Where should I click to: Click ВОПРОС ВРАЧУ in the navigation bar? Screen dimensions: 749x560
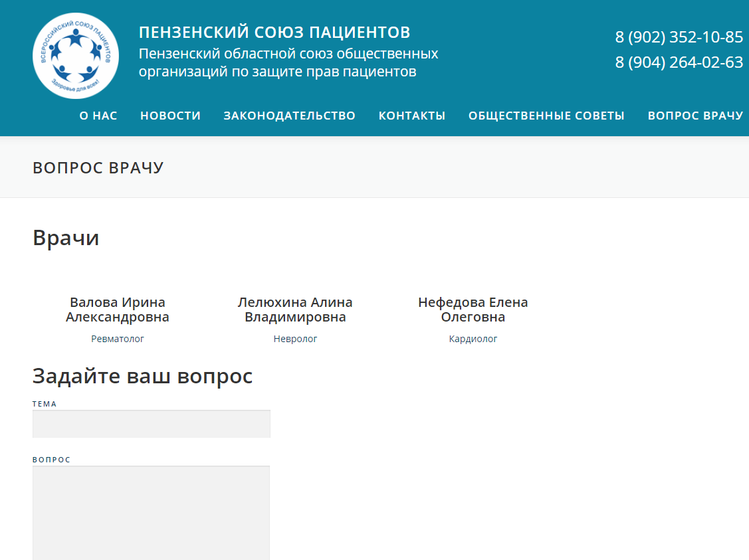tap(695, 116)
